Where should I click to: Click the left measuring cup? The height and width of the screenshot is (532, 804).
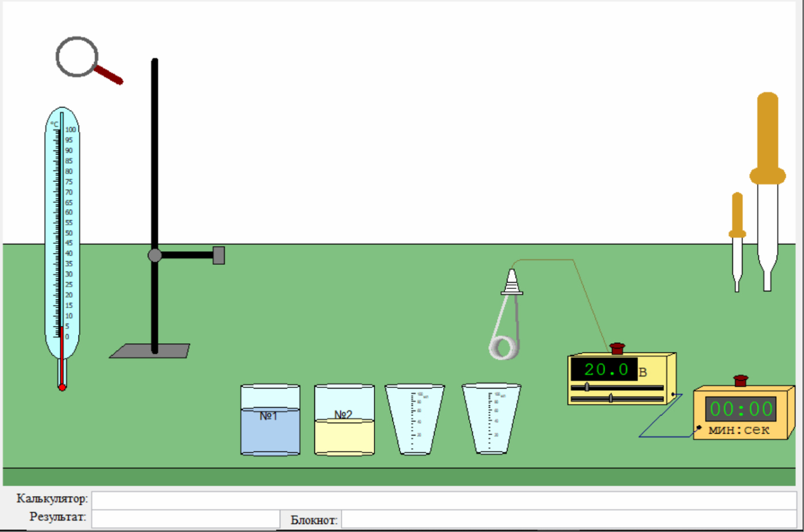415,419
